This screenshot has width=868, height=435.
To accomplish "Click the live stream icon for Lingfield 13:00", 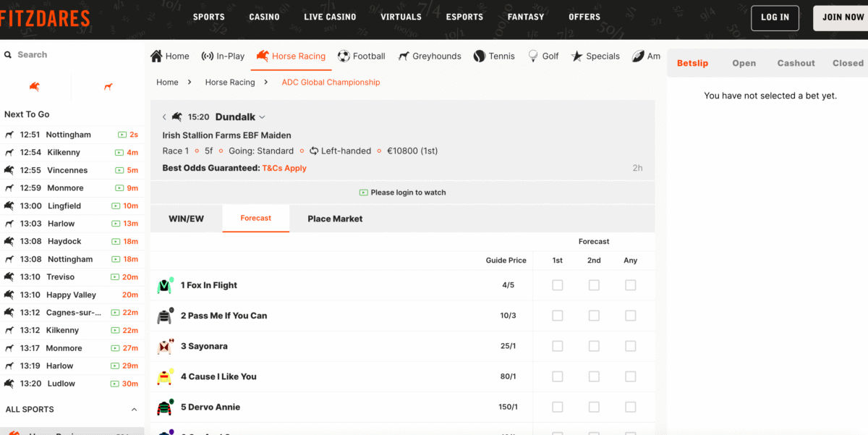I will tap(116, 206).
